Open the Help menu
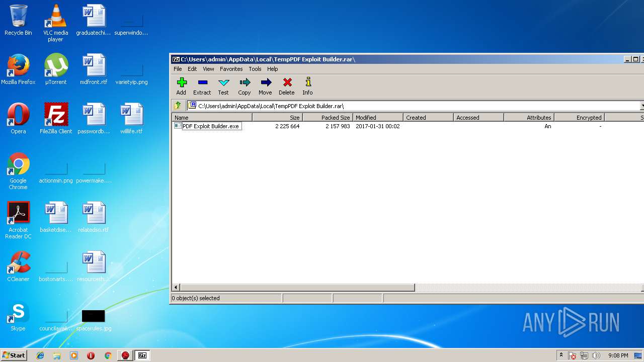The width and height of the screenshot is (644, 362). tap(272, 69)
